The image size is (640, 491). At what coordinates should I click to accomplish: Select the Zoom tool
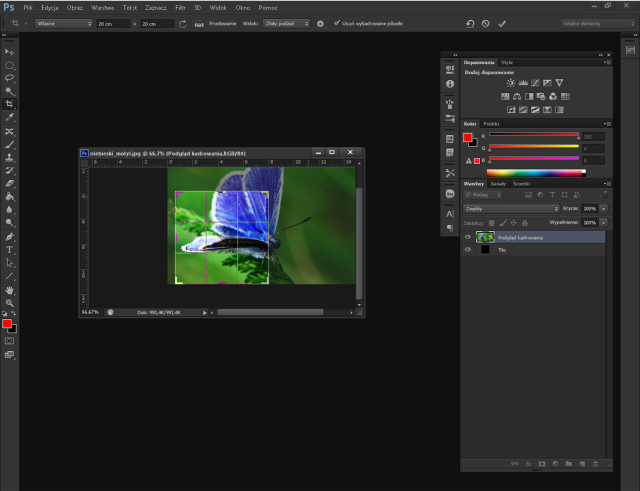(x=9, y=303)
